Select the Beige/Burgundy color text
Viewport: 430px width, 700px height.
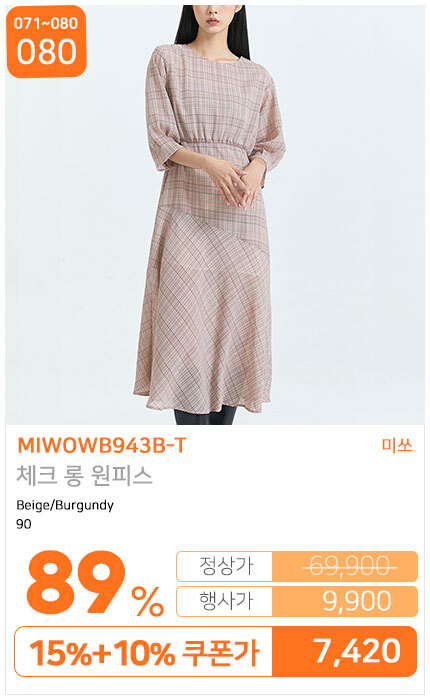[65, 505]
